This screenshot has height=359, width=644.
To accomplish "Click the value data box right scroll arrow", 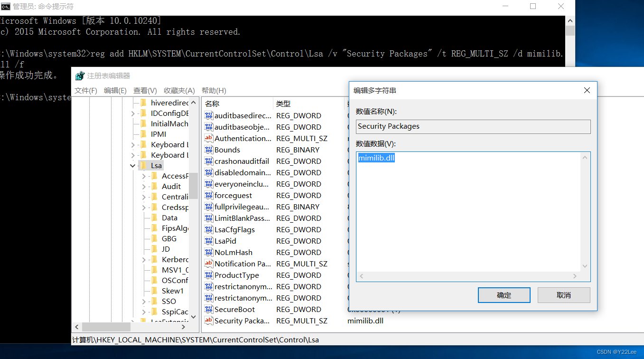I will tap(575, 276).
